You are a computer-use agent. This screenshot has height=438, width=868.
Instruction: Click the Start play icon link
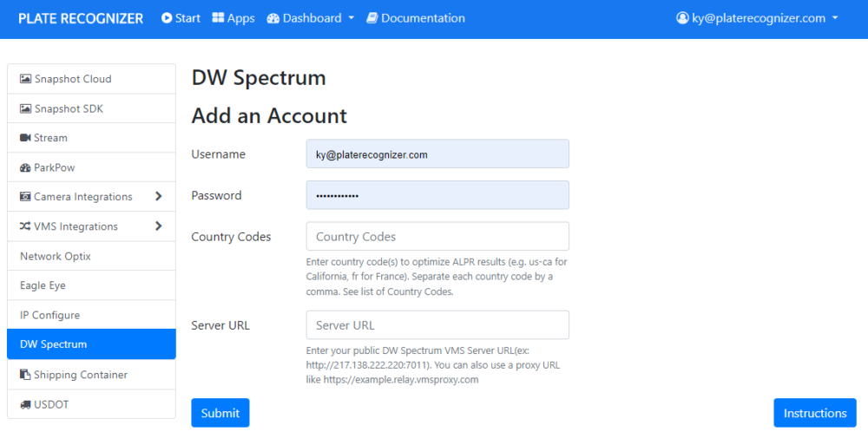(x=181, y=18)
